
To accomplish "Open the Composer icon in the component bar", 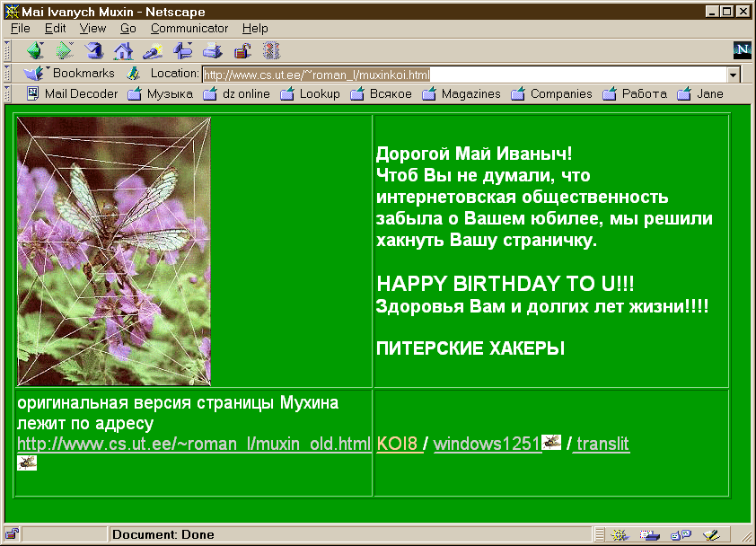I will 711,534.
